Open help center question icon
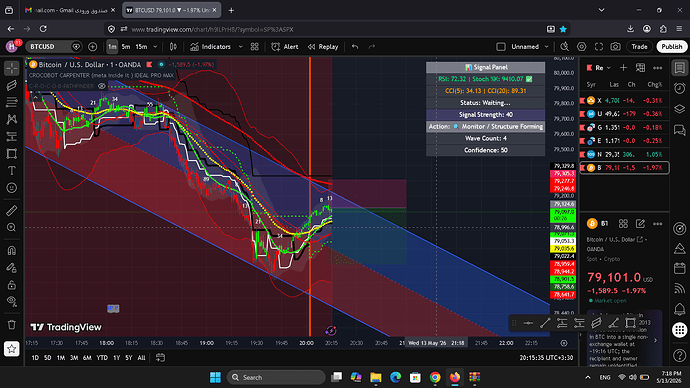690x388 pixels. click(x=680, y=355)
